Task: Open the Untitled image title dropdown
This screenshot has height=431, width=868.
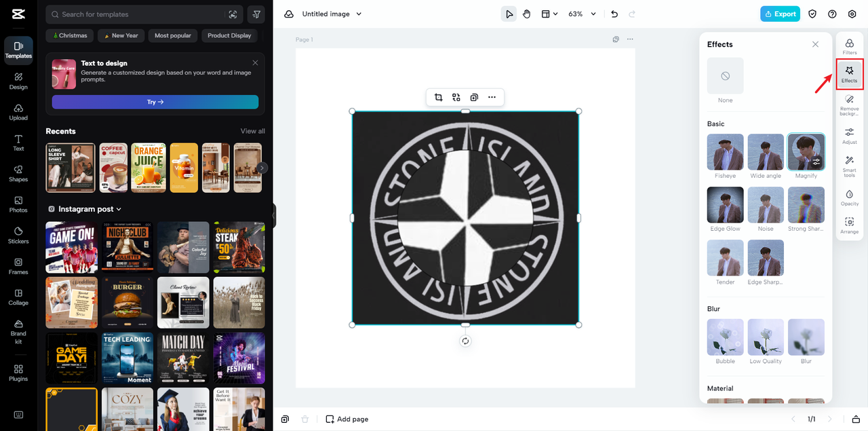Action: [x=332, y=14]
